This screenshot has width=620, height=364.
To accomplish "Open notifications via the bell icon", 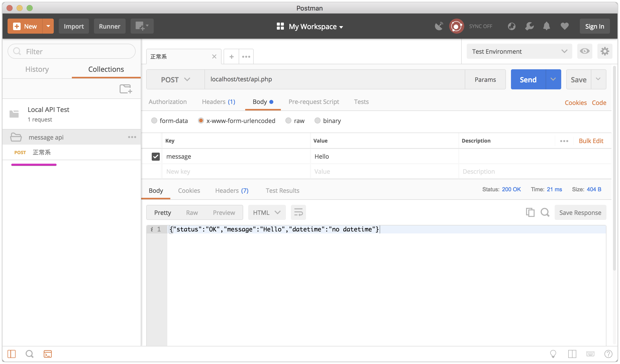I will pos(547,26).
